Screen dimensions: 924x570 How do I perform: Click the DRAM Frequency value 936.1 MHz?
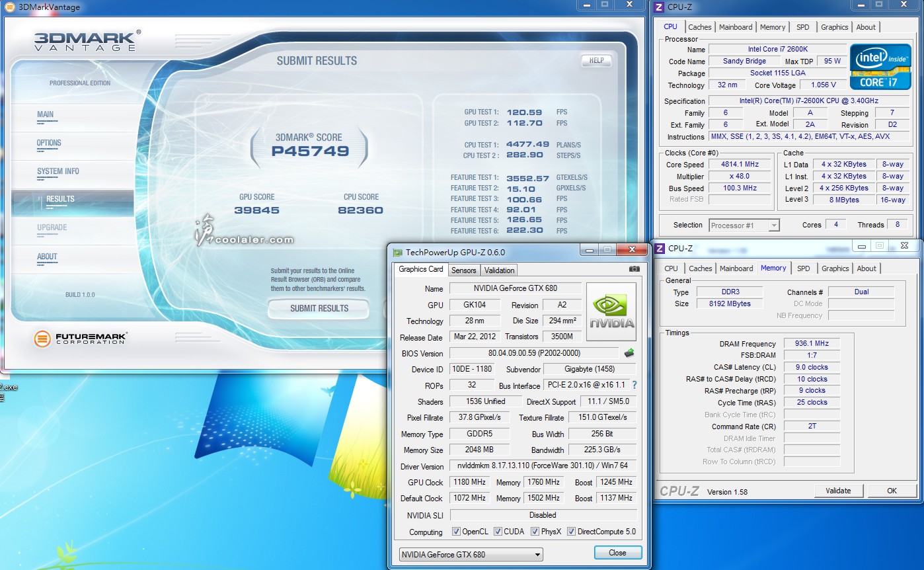tap(812, 344)
